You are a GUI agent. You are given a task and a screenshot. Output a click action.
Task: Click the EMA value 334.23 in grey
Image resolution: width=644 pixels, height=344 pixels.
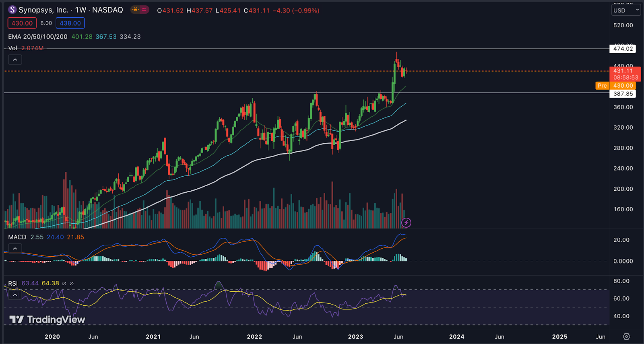click(x=130, y=37)
